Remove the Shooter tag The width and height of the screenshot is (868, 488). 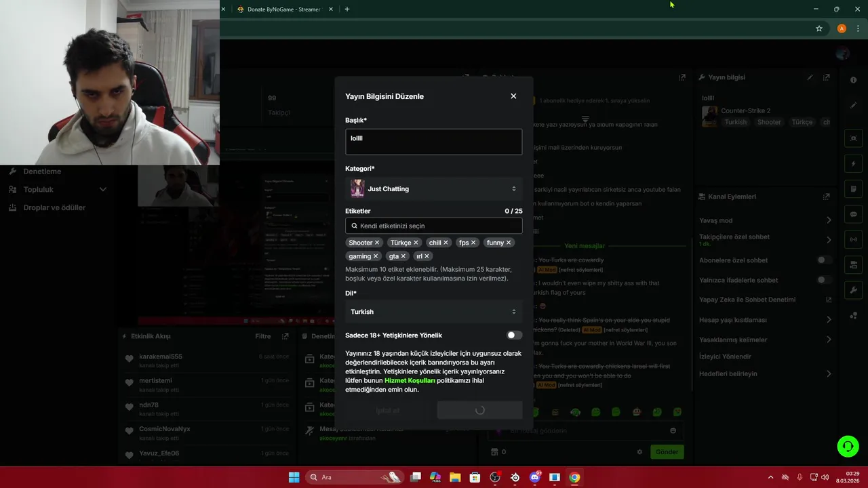tap(377, 243)
